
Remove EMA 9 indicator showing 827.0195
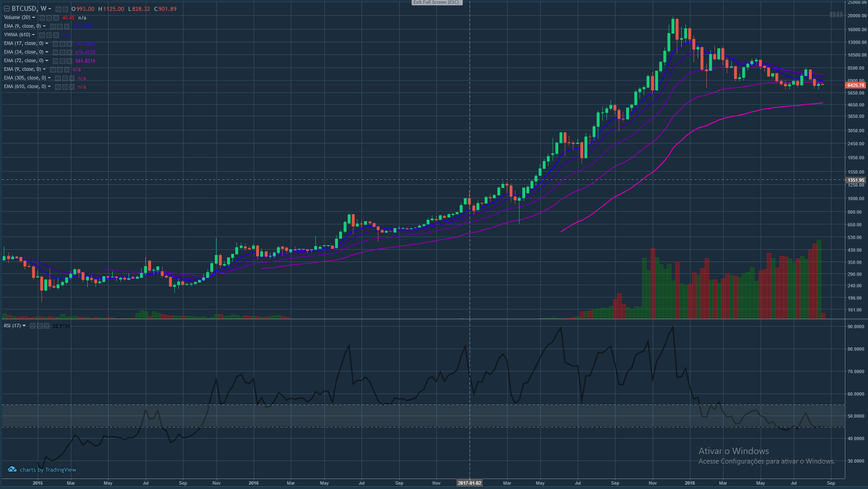[x=67, y=26]
